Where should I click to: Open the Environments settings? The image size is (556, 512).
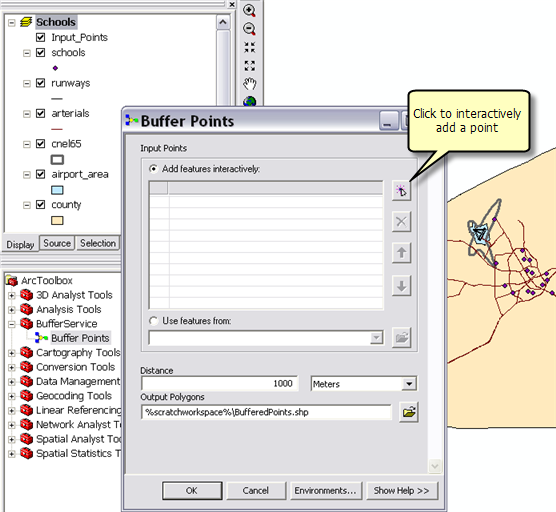tap(326, 490)
